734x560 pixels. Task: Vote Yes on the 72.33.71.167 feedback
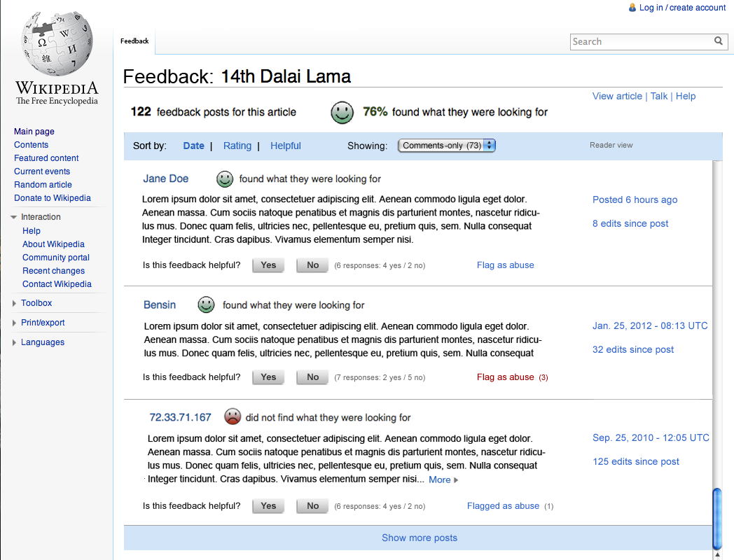pyautogui.click(x=268, y=505)
